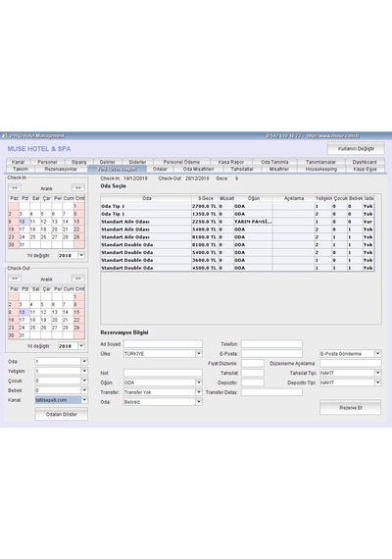Open the Transfer Yok dropdown
This screenshot has height=559, width=392.
coord(199,392)
